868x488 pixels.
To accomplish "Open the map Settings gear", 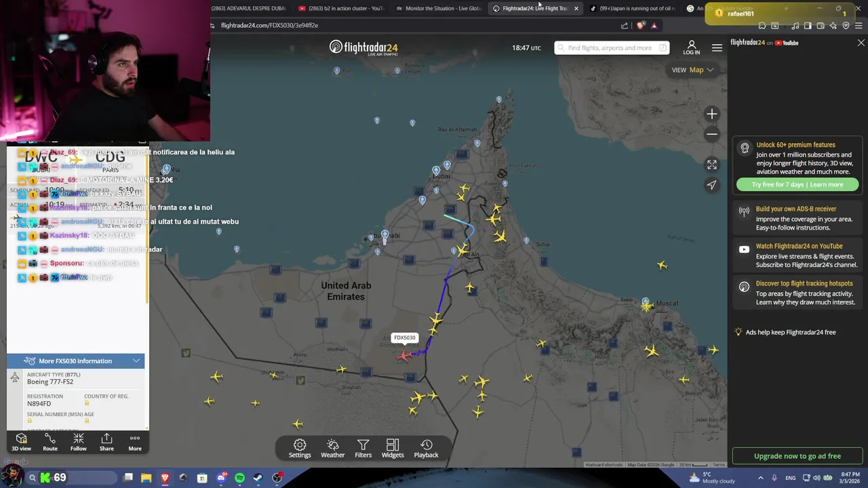I will tap(300, 449).
